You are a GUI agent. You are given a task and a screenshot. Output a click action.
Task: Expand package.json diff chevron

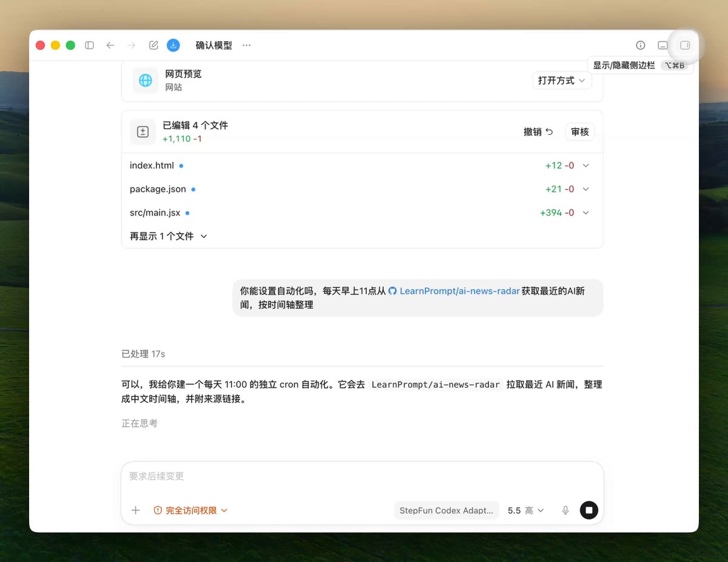coord(586,189)
